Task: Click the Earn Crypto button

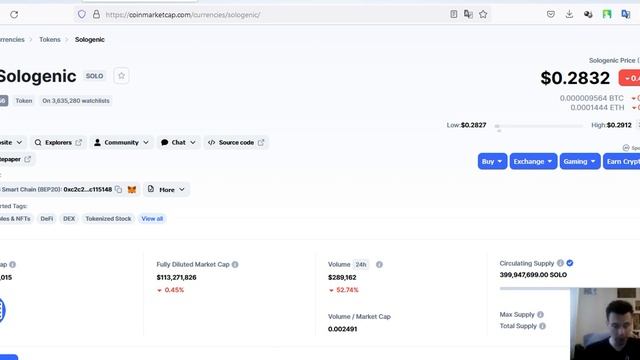Action: (x=622, y=161)
